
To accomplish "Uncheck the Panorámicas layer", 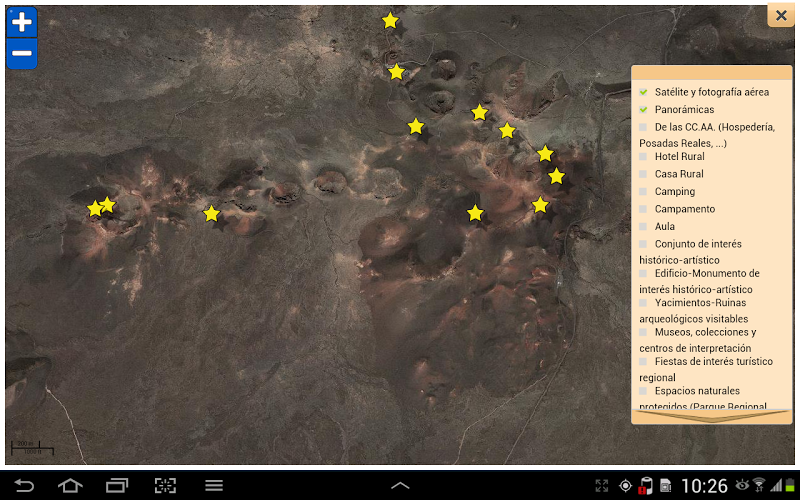I will point(643,110).
